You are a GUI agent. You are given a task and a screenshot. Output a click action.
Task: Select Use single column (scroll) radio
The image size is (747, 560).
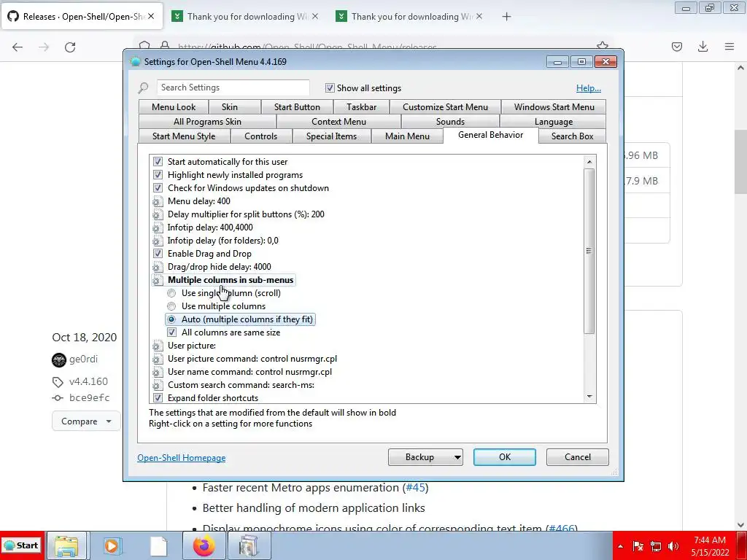(171, 293)
